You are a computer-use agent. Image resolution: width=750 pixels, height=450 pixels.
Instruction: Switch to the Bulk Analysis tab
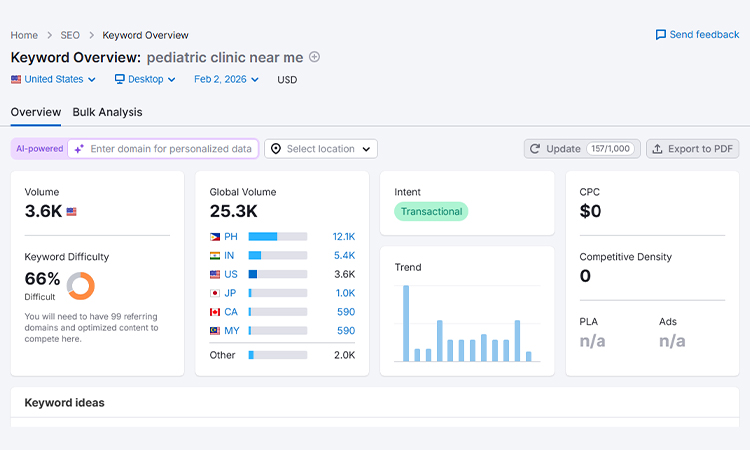pos(107,112)
